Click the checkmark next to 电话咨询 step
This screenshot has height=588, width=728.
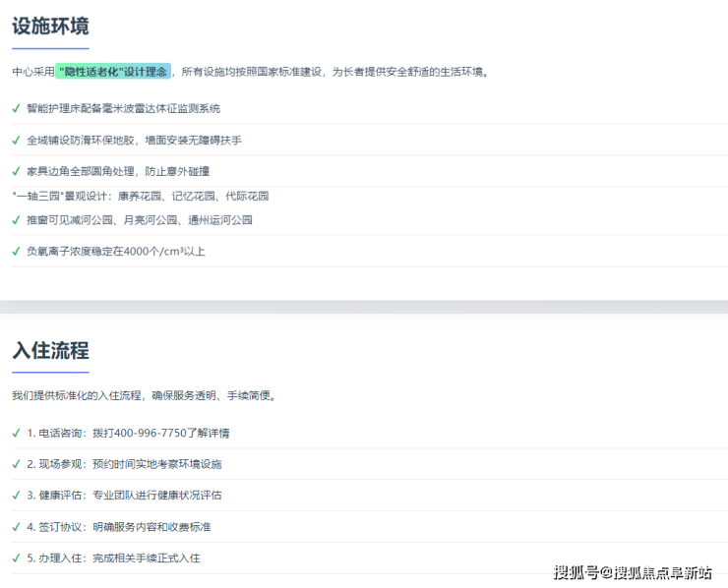[16, 433]
